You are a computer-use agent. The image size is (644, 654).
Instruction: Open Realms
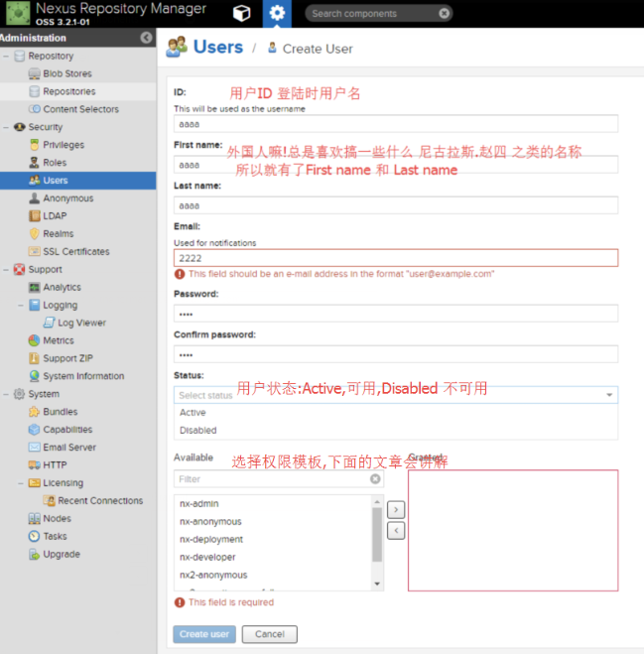[58, 234]
